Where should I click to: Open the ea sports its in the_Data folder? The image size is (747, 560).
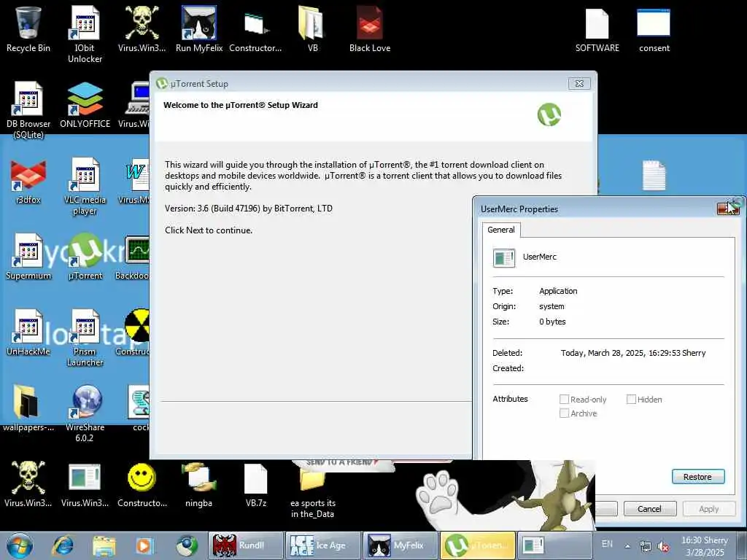tap(312, 491)
